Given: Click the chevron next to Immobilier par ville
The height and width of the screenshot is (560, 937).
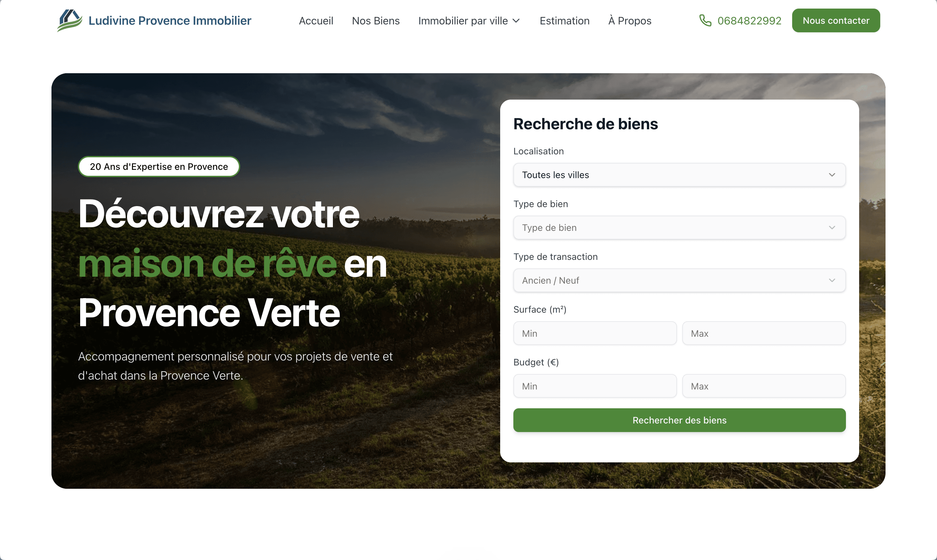Looking at the screenshot, I should tap(516, 21).
